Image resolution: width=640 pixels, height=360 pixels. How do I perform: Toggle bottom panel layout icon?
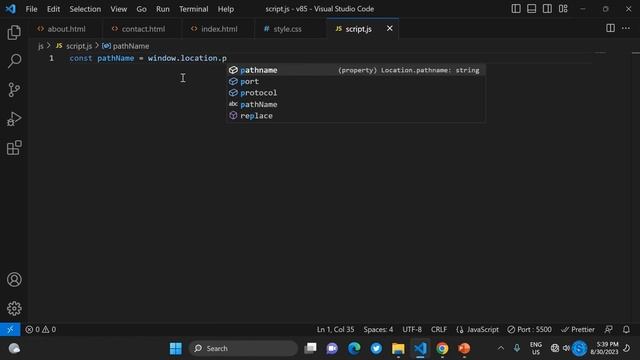pos(531,9)
